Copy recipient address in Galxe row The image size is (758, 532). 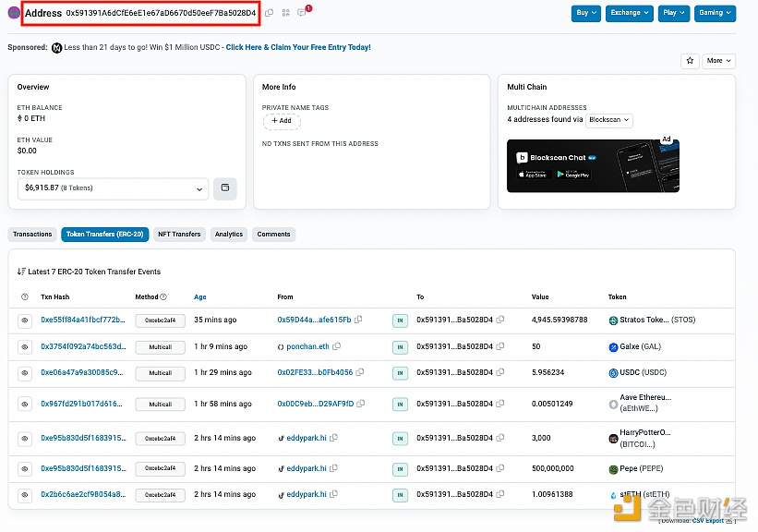tap(500, 346)
